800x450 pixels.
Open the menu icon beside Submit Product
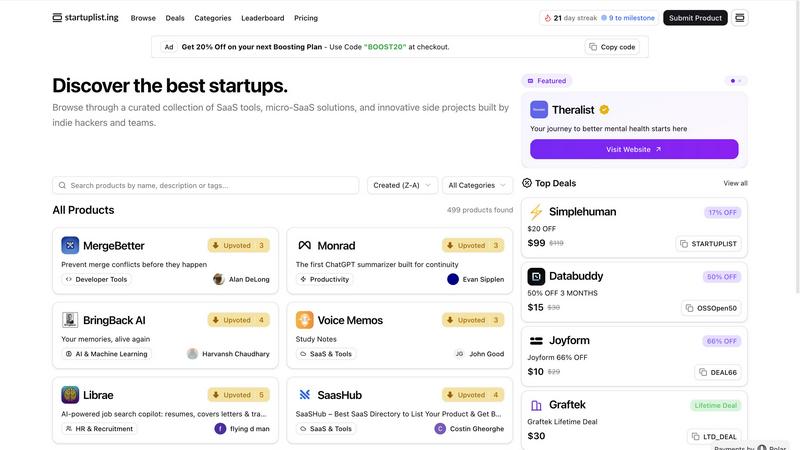coord(741,18)
